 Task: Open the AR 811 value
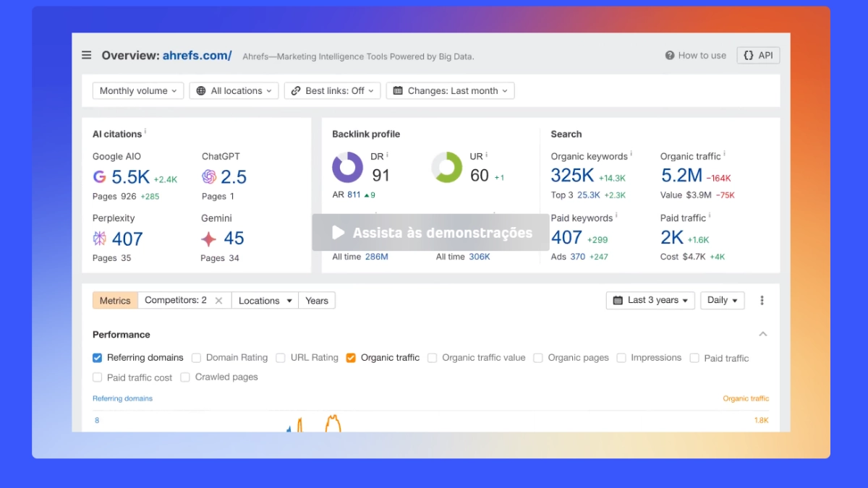(354, 195)
